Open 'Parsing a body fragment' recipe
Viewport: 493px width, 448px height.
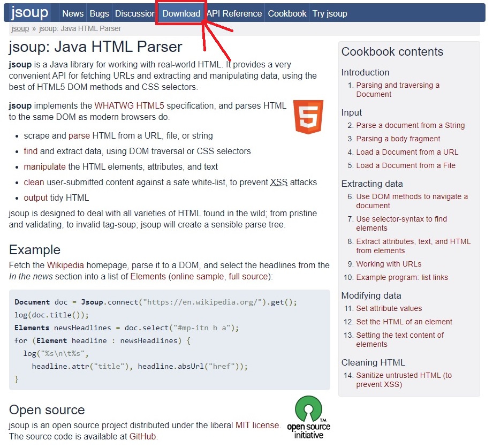tap(398, 139)
